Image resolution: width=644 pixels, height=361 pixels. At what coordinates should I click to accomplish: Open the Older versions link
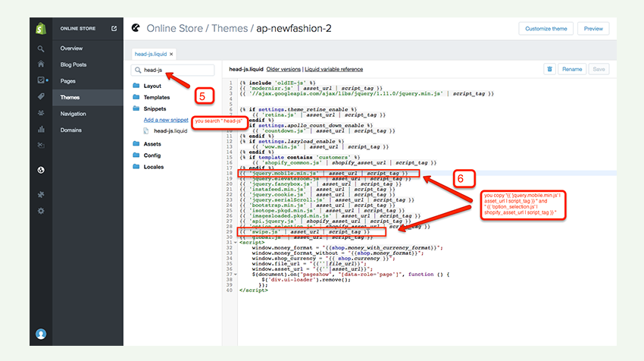283,69
